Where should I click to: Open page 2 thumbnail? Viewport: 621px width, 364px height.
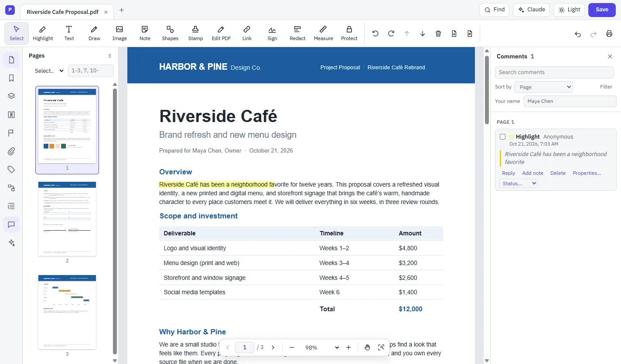tap(67, 219)
